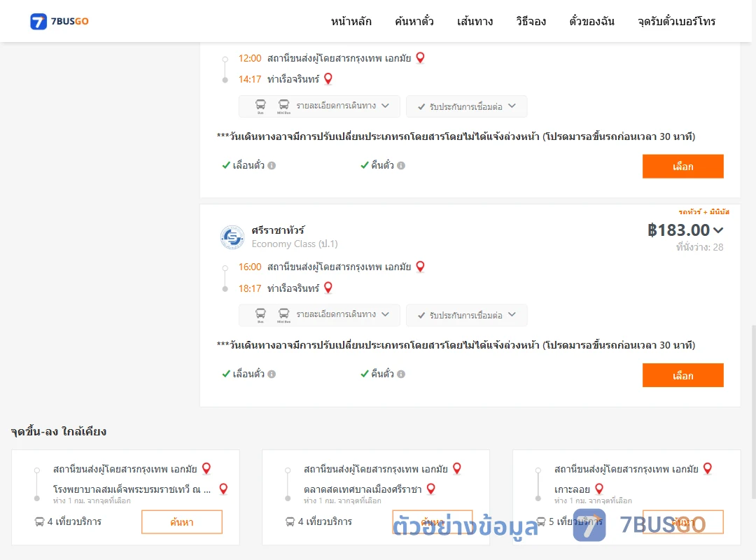
Task: Expand trip details for the 12:00 departure
Action: tap(319, 106)
